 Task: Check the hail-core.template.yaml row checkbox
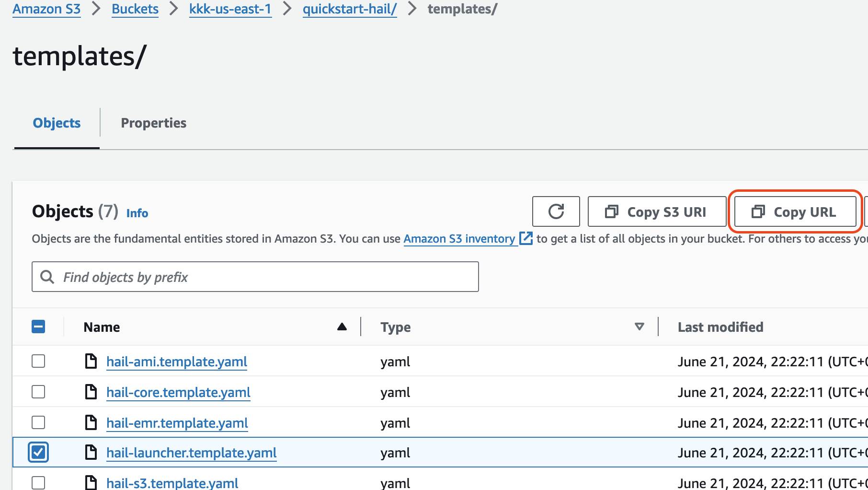(x=38, y=392)
